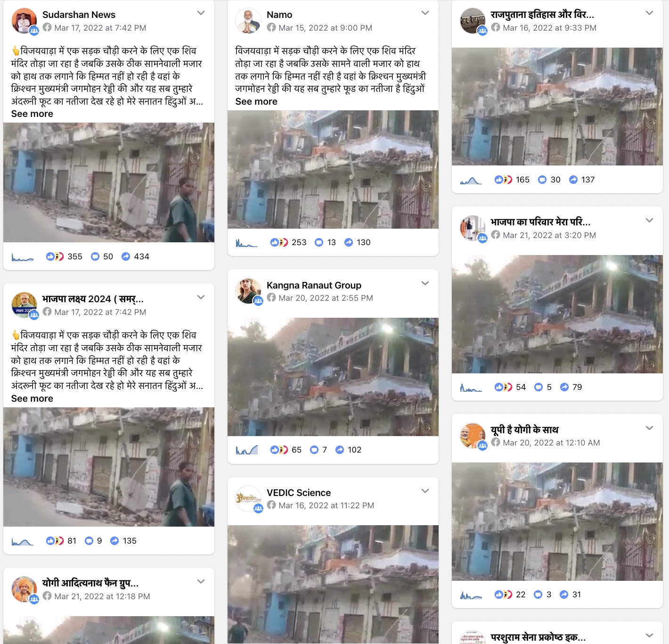Expand the options chevron on Sudarshan News post
The width and height of the screenshot is (669, 644).
(x=201, y=13)
